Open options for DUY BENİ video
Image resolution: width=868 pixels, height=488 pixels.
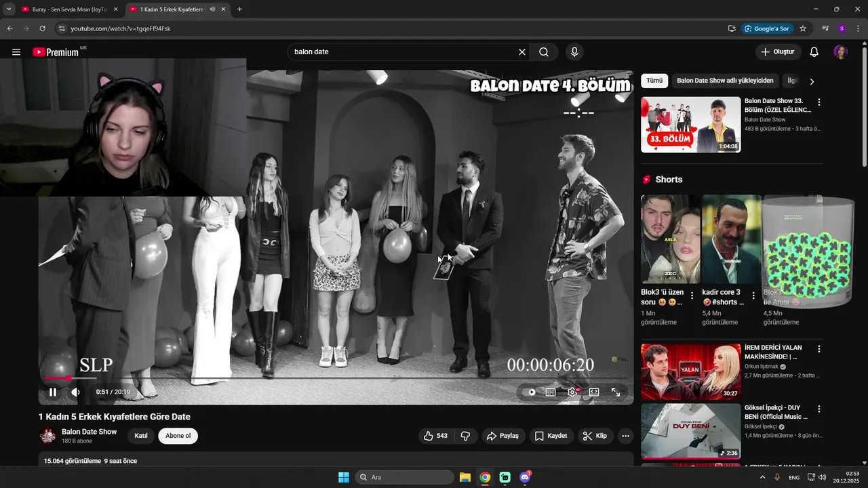819,409
